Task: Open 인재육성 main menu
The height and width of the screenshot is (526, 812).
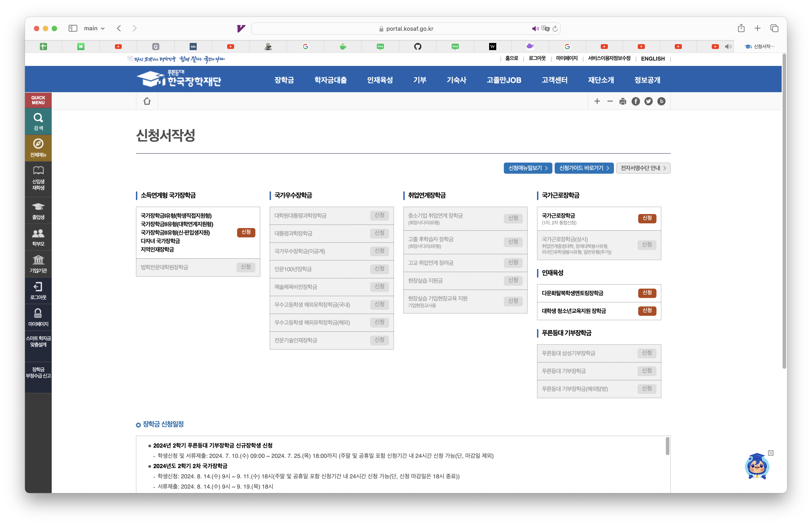Action: pyautogui.click(x=380, y=80)
